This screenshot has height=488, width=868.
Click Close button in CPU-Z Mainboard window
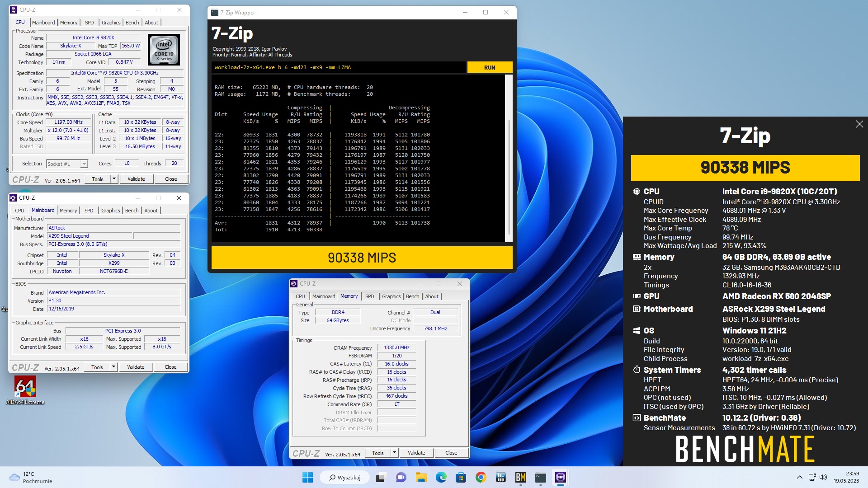point(170,367)
